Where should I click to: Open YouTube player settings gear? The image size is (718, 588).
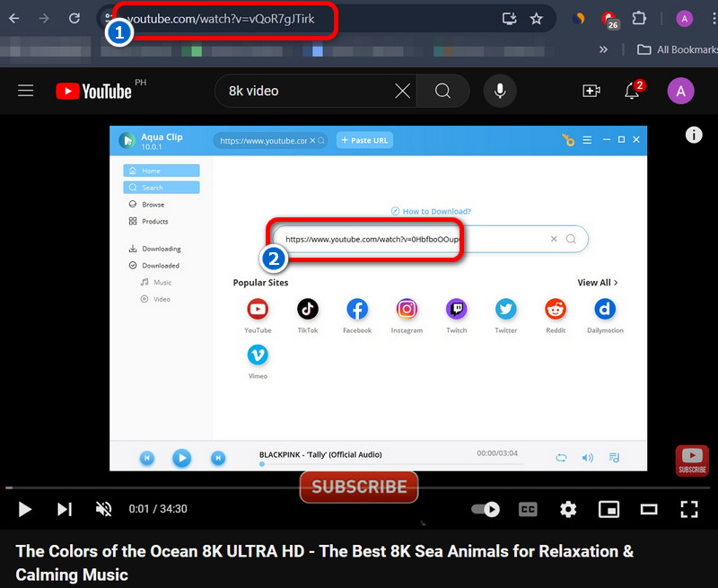point(568,509)
